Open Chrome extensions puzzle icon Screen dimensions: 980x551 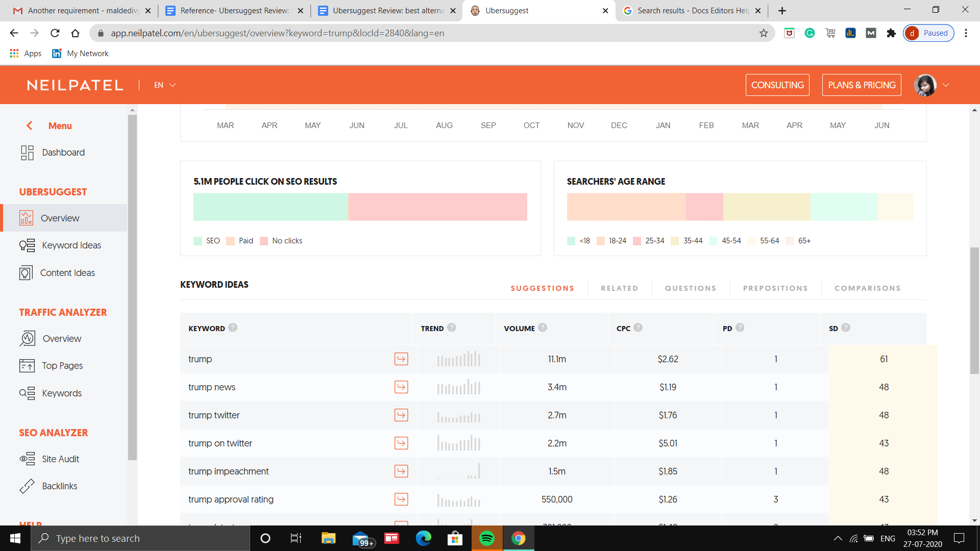pos(891,33)
